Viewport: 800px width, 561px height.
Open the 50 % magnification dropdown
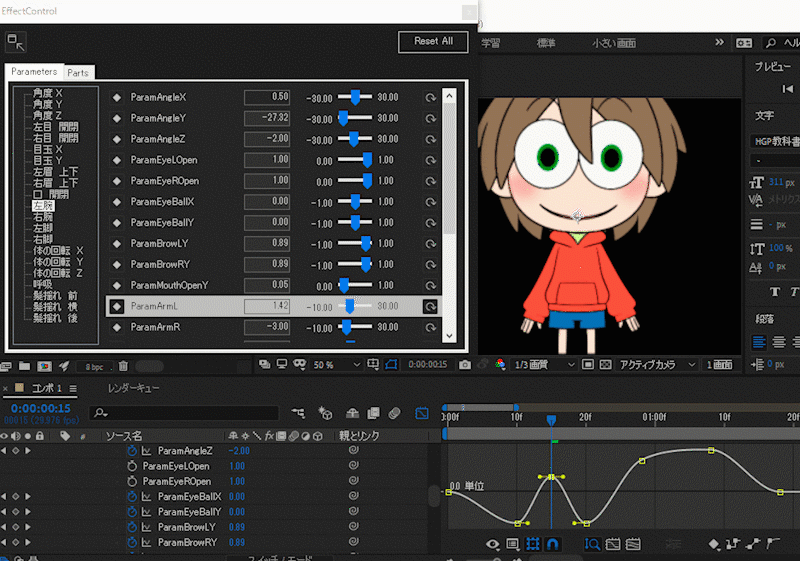click(x=337, y=365)
